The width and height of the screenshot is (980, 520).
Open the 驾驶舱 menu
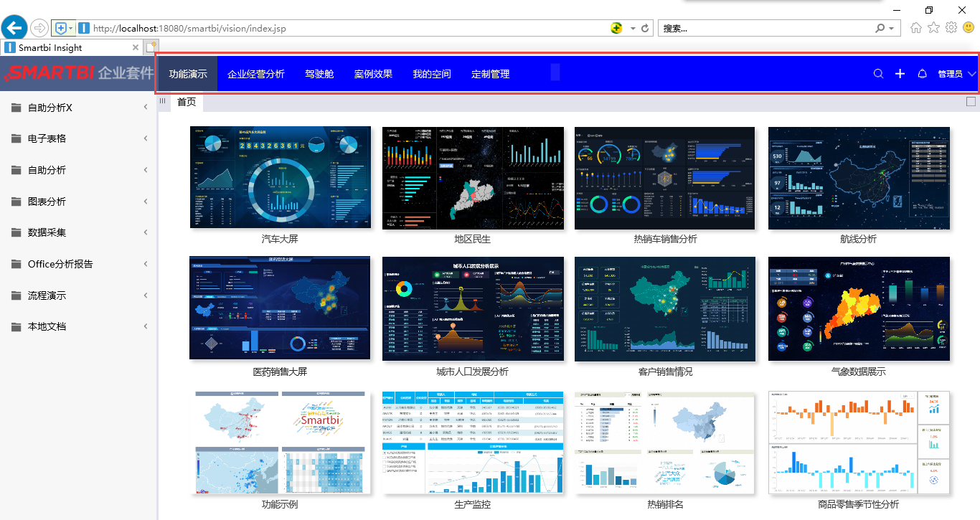tap(319, 74)
